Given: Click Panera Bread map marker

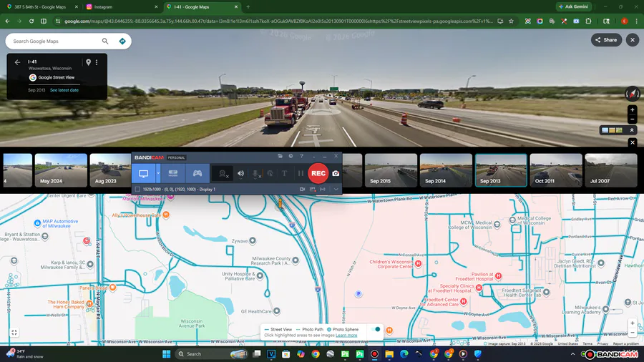Looking at the screenshot, I should tap(112, 288).
